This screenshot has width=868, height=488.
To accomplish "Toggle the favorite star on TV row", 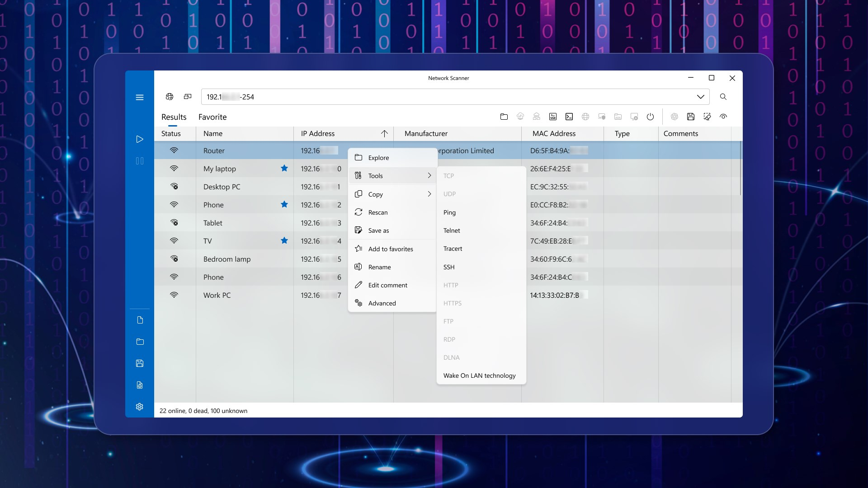I will click(x=284, y=241).
